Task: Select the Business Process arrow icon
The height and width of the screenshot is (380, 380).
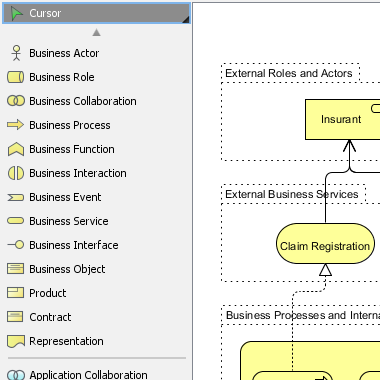Action: 16,125
